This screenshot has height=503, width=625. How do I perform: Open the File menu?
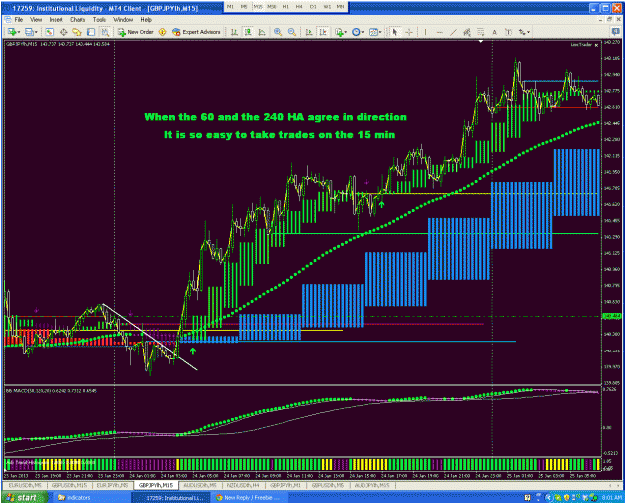tap(19, 20)
